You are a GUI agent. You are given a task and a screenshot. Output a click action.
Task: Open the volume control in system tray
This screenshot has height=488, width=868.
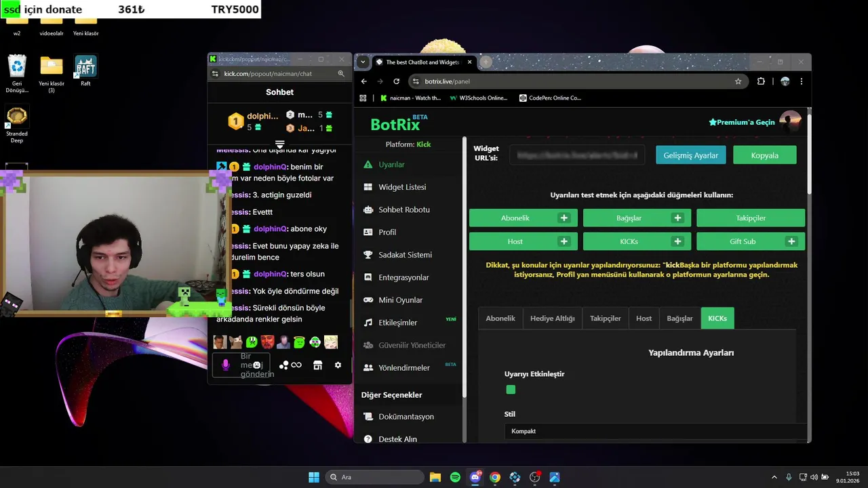(x=814, y=477)
